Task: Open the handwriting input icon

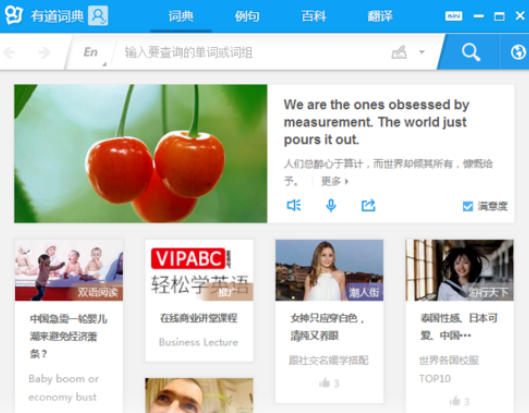Action: pos(399,52)
